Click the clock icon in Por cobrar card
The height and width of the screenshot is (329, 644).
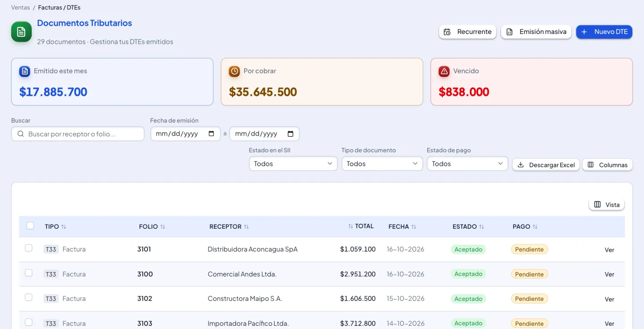[x=234, y=71]
